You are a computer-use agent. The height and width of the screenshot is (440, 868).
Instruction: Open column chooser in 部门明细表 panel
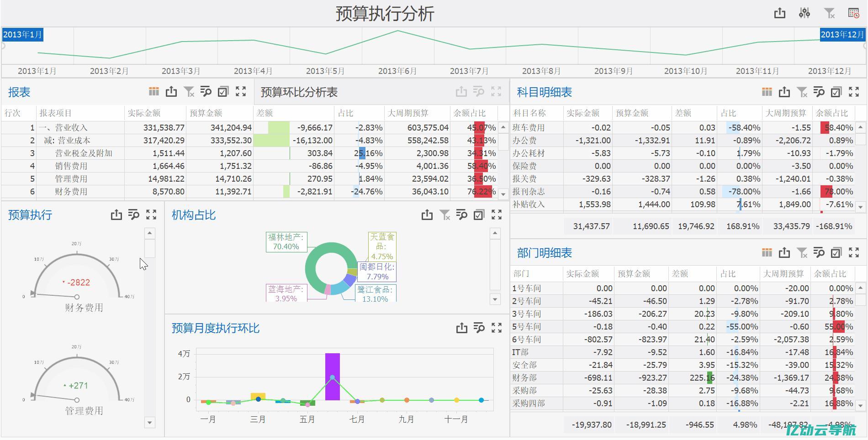767,252
